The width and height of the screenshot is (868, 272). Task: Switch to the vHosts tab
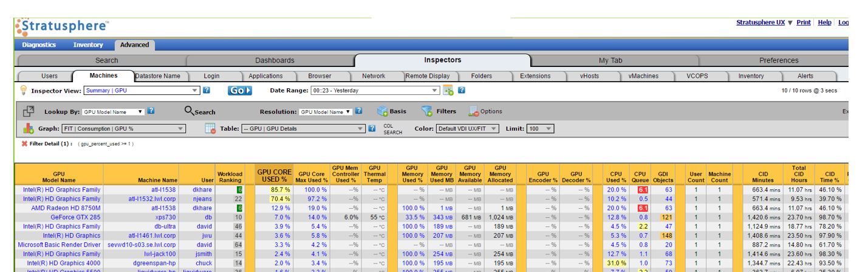point(589,76)
